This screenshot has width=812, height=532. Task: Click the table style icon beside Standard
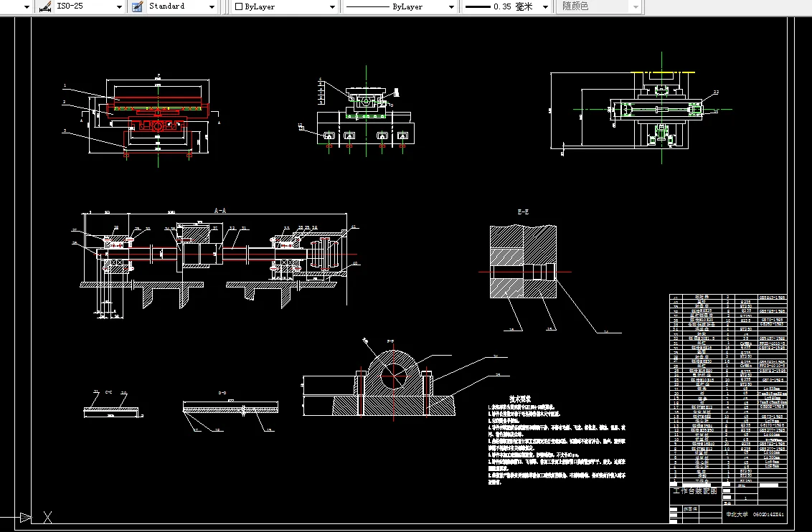click(137, 6)
